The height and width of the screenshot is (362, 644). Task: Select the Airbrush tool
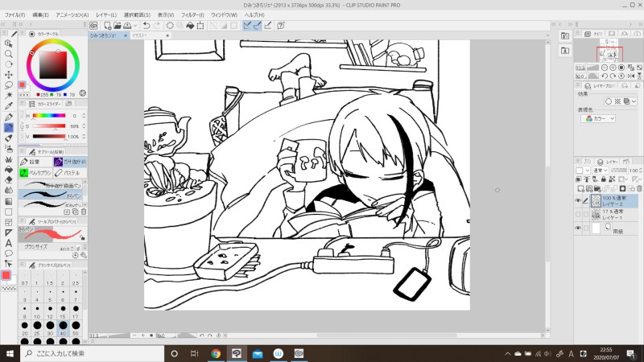coord(9,149)
